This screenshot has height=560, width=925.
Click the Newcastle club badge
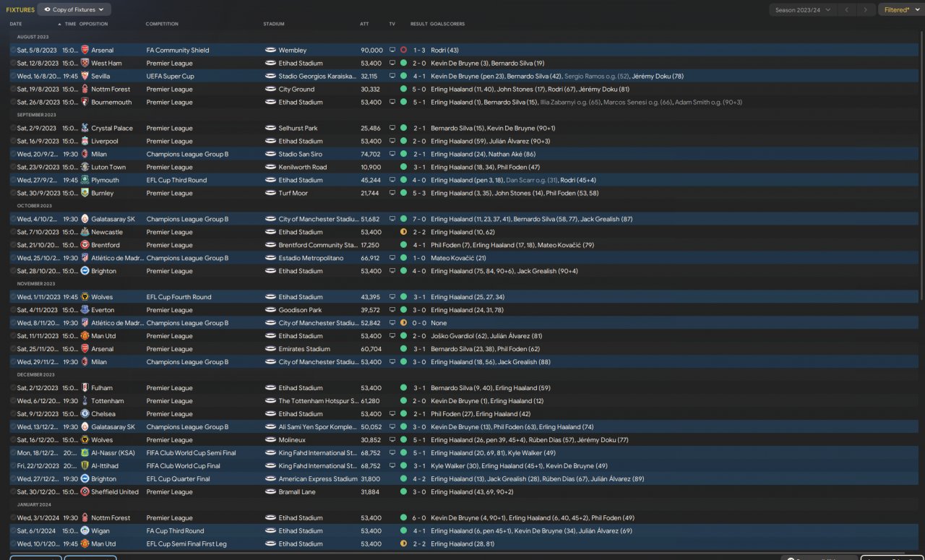[85, 233]
